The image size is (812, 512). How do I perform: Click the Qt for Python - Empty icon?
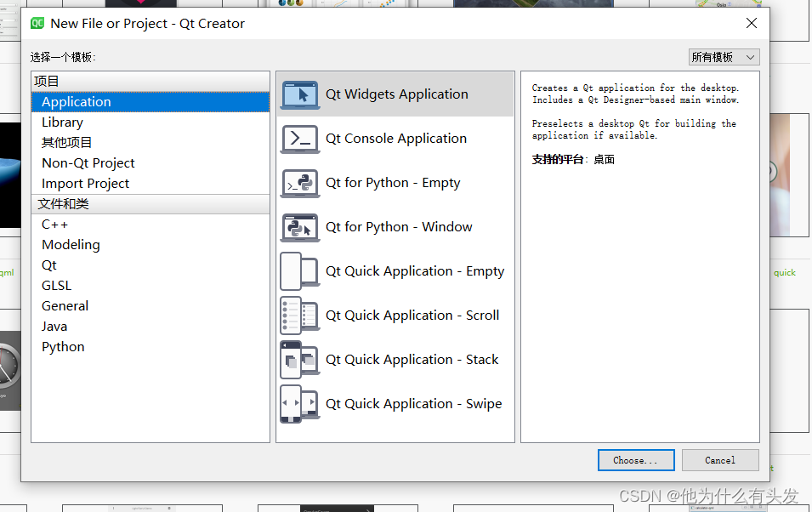tap(300, 183)
